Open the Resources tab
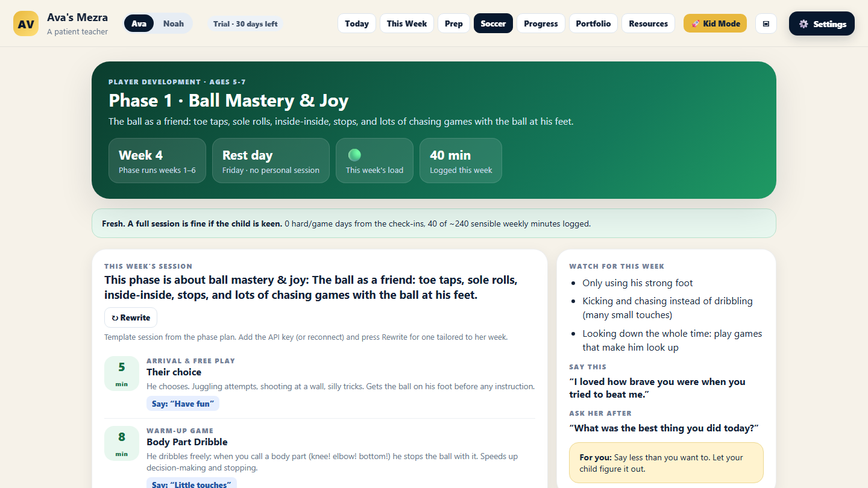This screenshot has height=488, width=868. [648, 23]
